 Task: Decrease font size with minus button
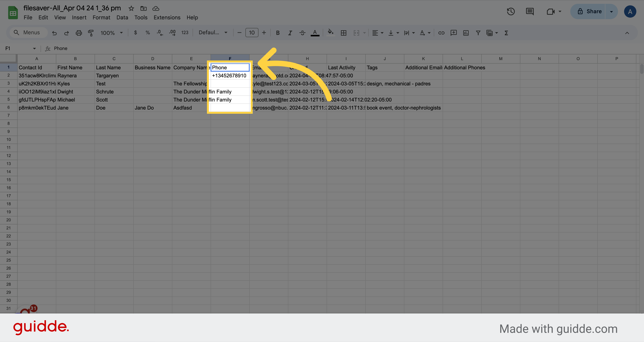coord(239,33)
